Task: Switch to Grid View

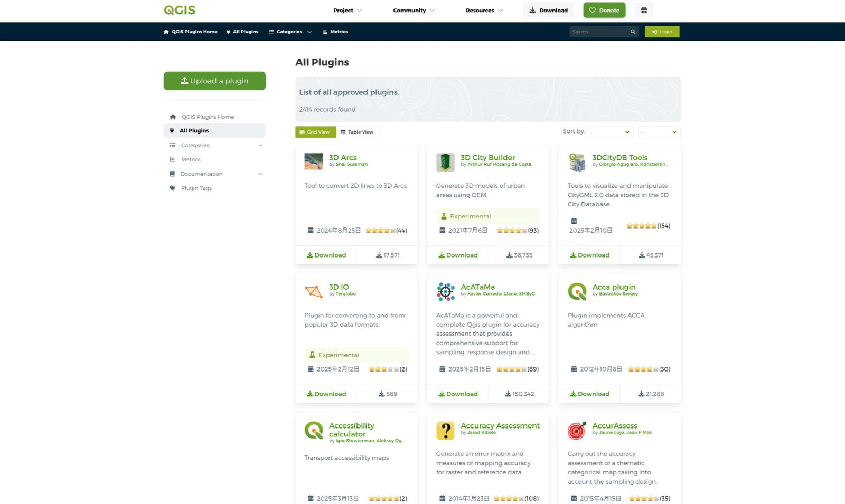Action: 315,132
